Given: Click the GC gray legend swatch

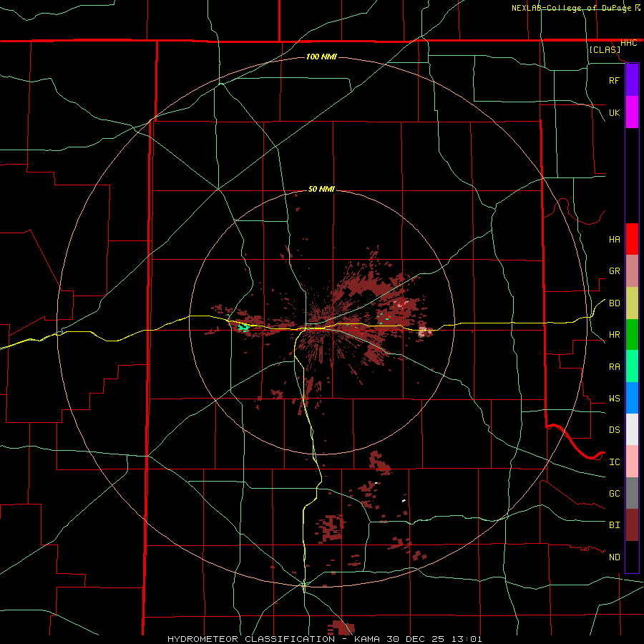Looking at the screenshot, I should coord(632,493).
